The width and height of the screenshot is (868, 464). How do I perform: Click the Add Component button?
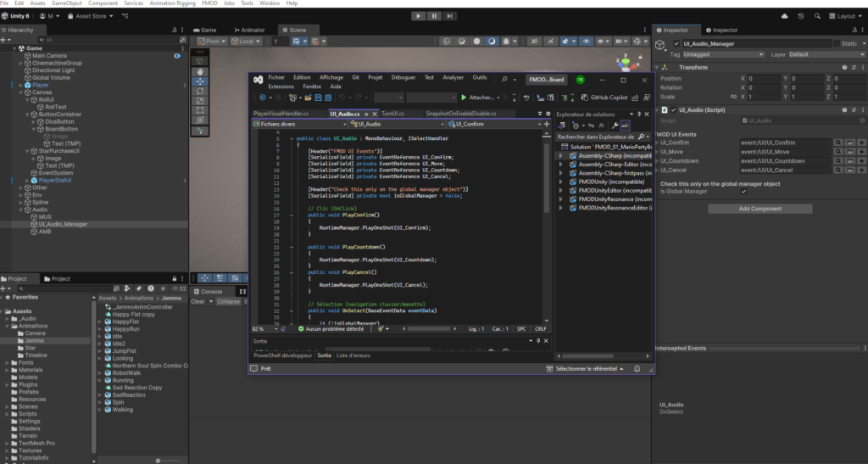point(759,209)
